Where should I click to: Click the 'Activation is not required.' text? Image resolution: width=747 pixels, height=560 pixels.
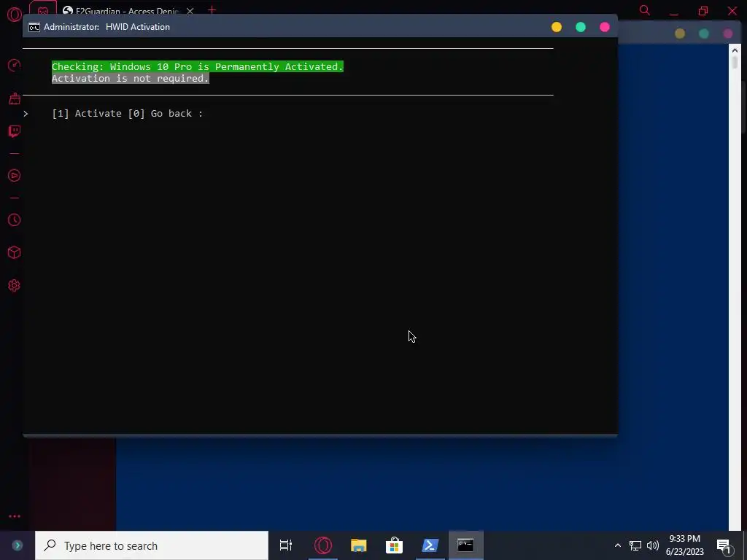point(131,79)
